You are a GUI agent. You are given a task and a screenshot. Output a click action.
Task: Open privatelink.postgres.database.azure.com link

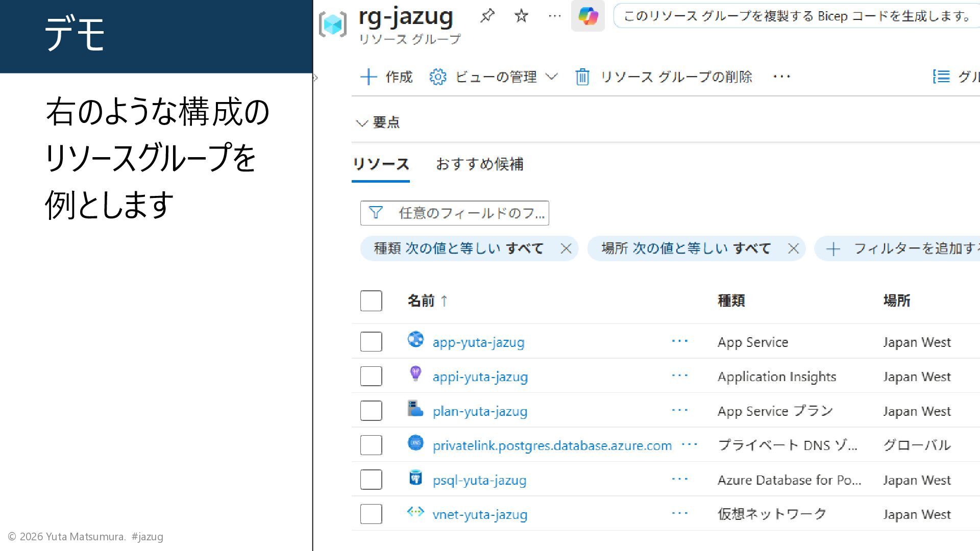pyautogui.click(x=552, y=445)
